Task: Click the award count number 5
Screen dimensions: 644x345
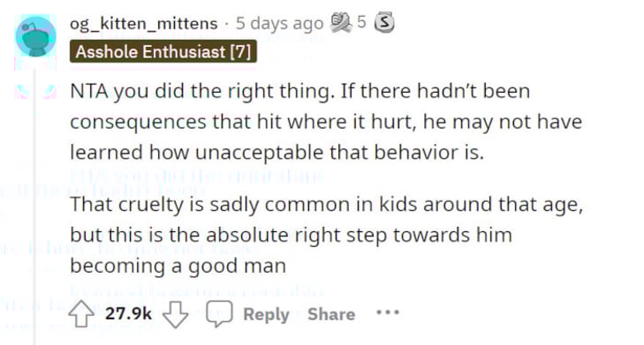Action: click(x=361, y=22)
